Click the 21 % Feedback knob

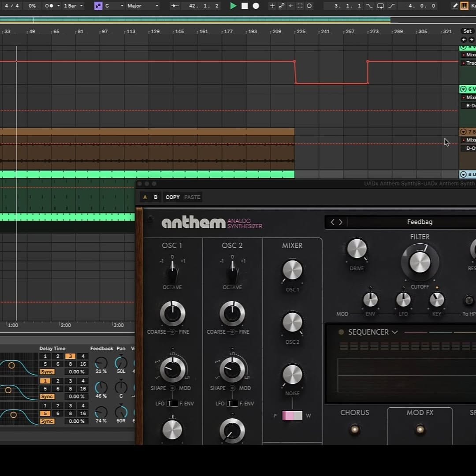[x=101, y=362]
